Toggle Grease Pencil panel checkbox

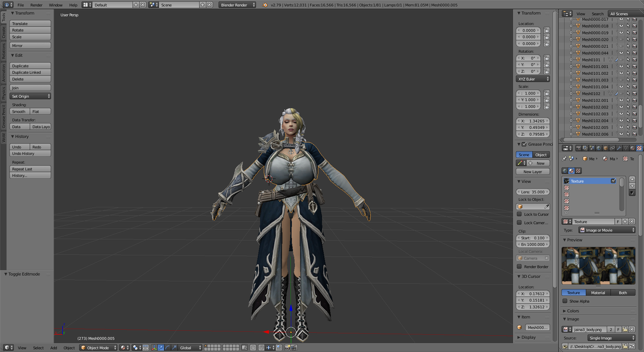524,144
